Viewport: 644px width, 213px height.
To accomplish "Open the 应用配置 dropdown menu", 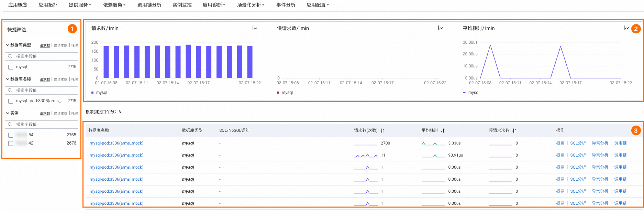I will click(318, 5).
